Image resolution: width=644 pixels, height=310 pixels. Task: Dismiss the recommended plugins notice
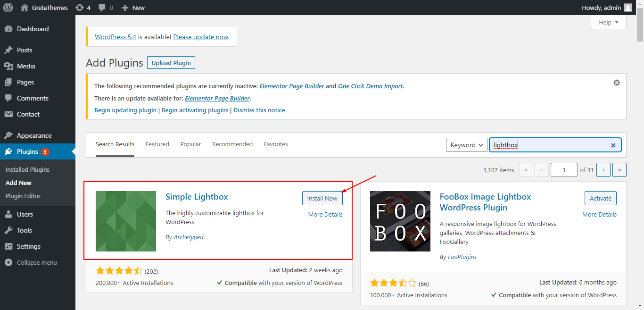(x=616, y=82)
